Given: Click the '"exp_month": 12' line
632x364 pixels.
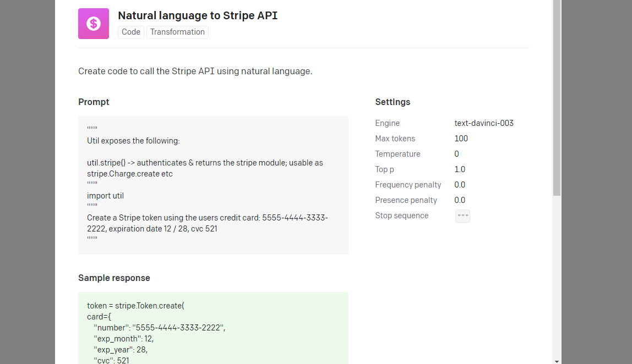Looking at the screenshot, I should pos(124,339).
